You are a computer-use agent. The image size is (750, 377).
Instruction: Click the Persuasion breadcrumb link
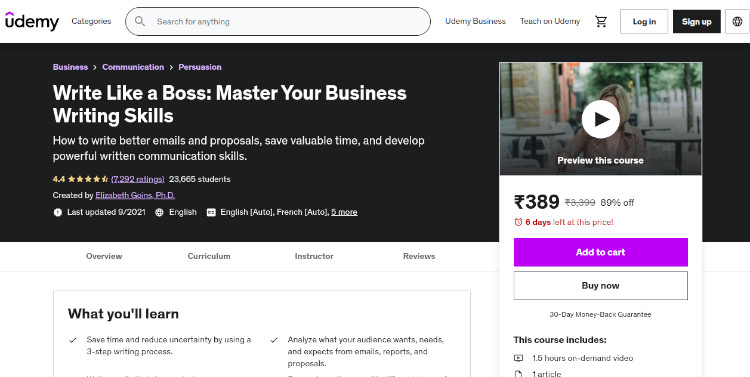200,67
